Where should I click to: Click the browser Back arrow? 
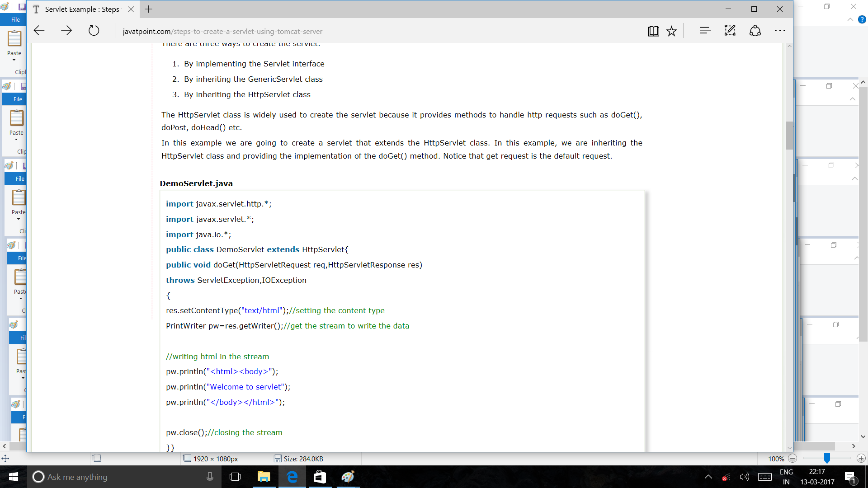click(x=39, y=31)
